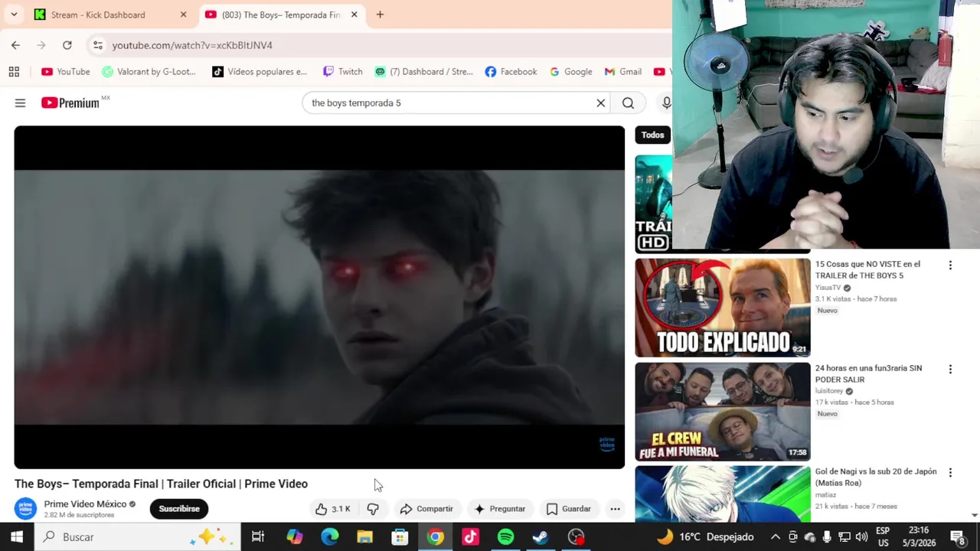The image size is (980, 551).
Task: Open title 15 Cosas que NO VISTE
Action: point(867,269)
